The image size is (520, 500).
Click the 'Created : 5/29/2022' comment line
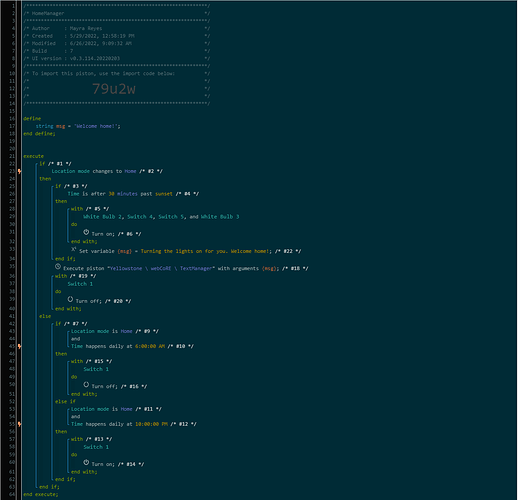coord(117,36)
